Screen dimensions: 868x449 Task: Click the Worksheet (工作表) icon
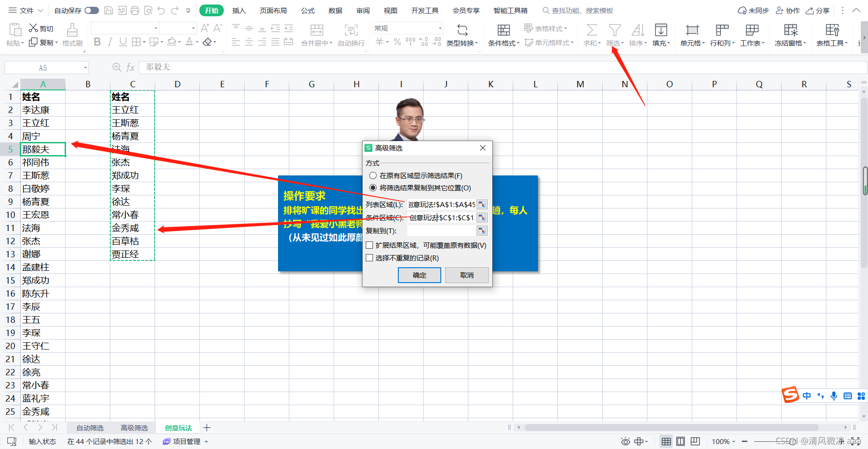(x=752, y=30)
